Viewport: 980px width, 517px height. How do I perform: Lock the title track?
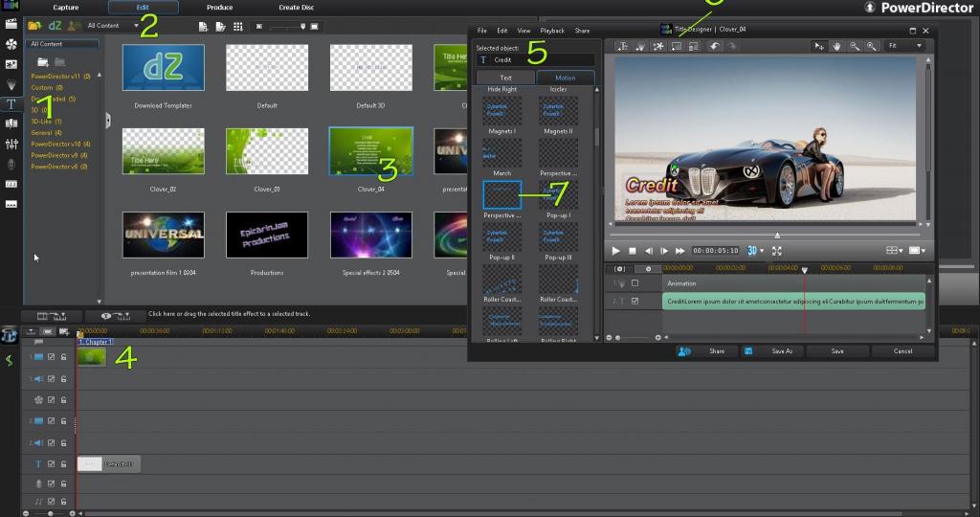64,463
